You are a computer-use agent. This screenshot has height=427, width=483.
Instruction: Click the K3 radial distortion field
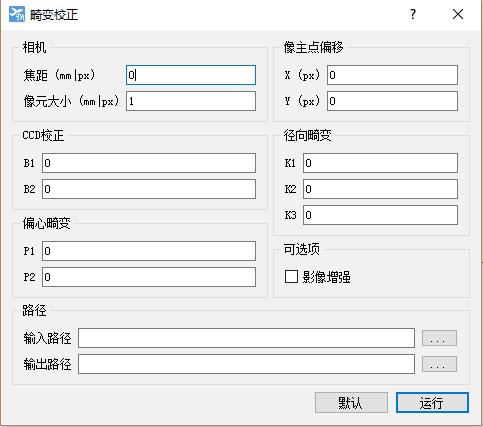(380, 215)
